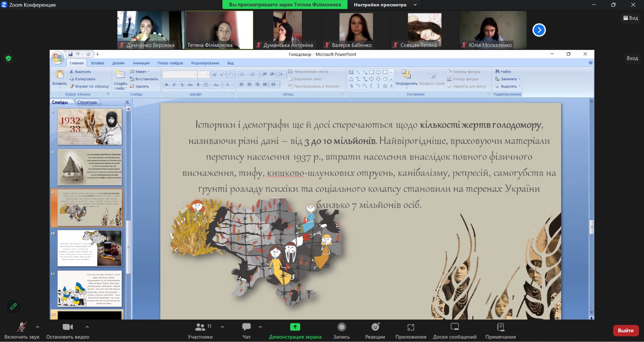Select slide 10 thumbnail

point(89,248)
